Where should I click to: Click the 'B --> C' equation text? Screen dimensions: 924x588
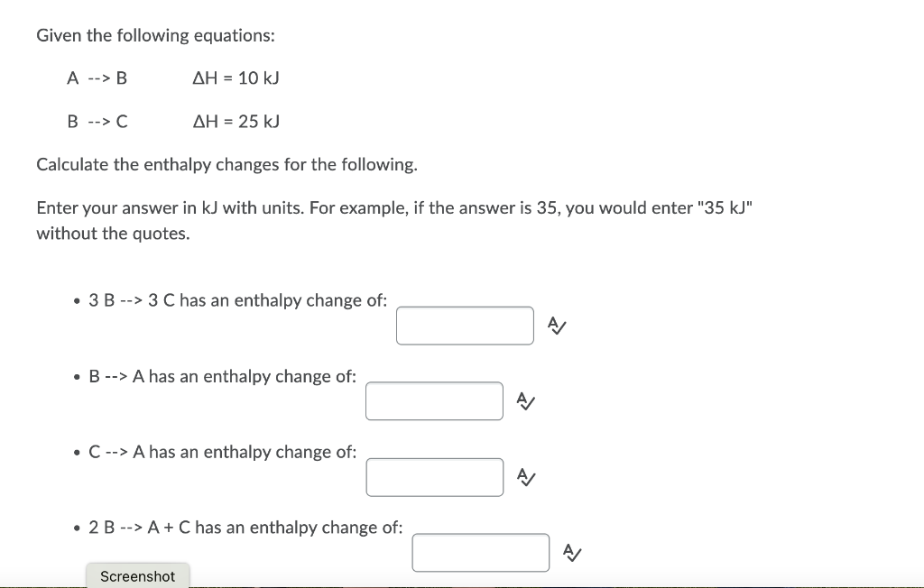[97, 122]
